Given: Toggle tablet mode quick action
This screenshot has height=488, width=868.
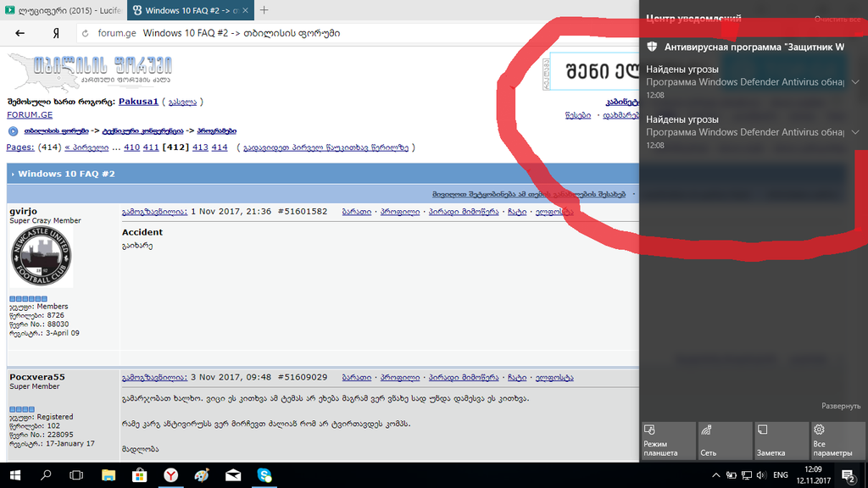Looking at the screenshot, I should pyautogui.click(x=668, y=441).
